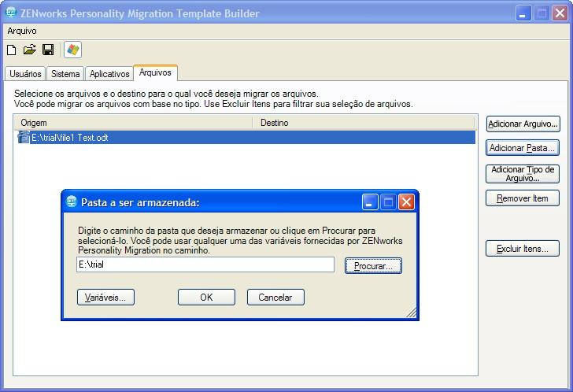Click the Procurar button in the dialog

coord(373,265)
